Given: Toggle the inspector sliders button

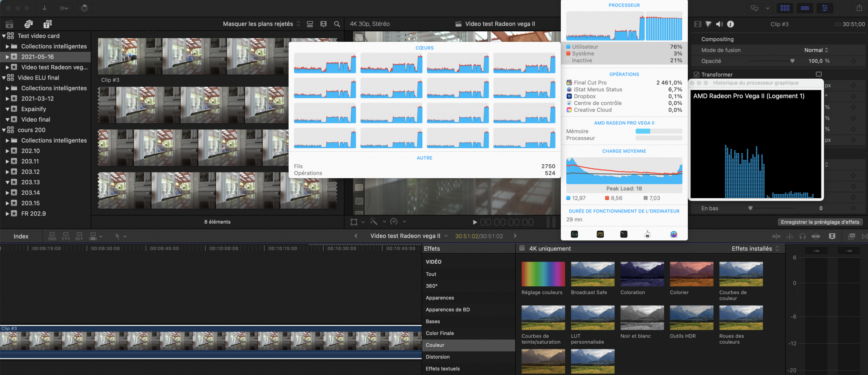Looking at the screenshot, I should (825, 8).
